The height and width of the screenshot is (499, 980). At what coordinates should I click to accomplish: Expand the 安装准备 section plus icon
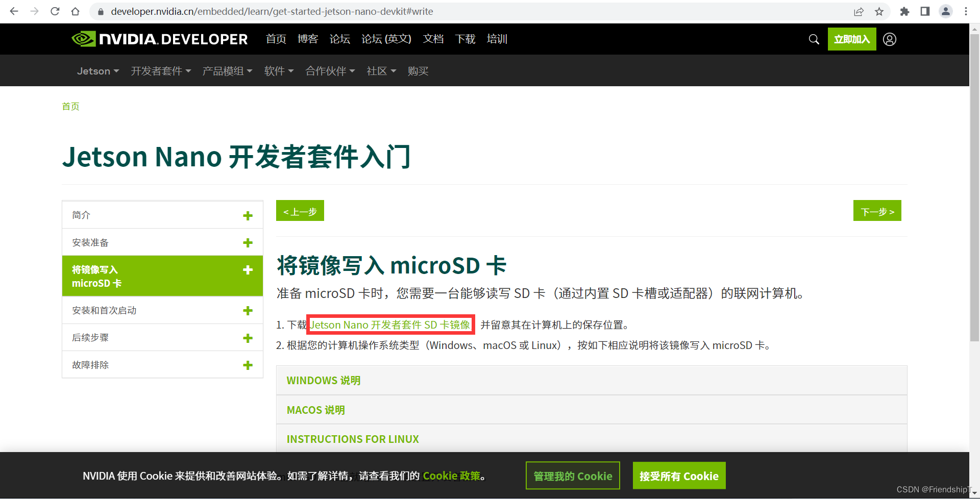pos(248,242)
